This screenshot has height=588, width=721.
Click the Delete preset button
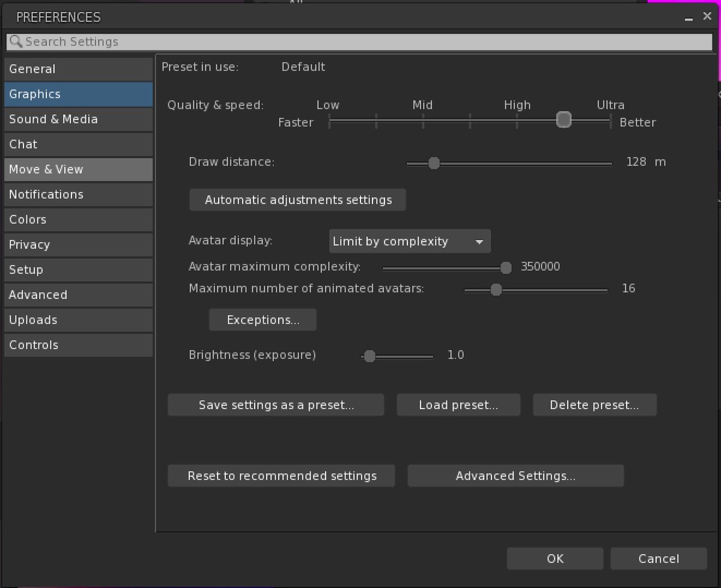click(595, 405)
